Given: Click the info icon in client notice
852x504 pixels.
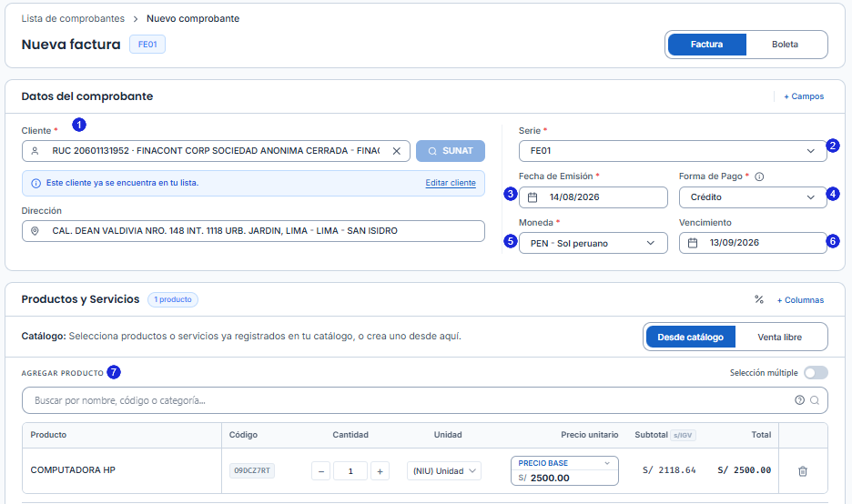Looking at the screenshot, I should (x=35, y=184).
